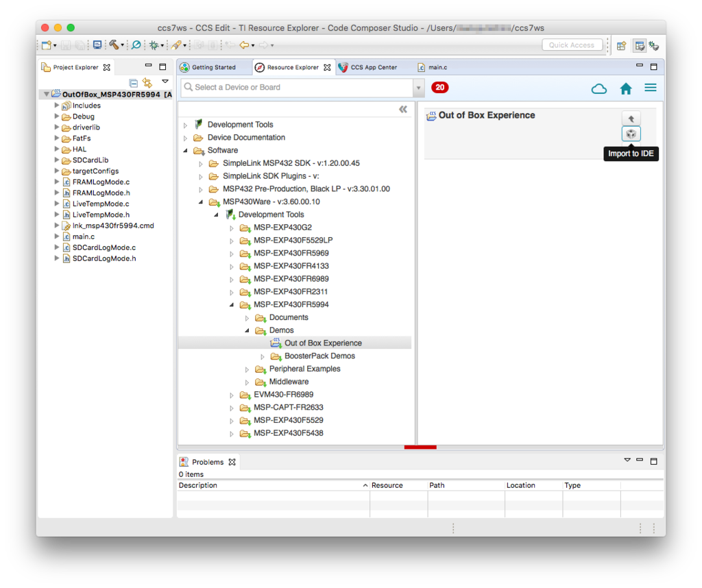Click the up-arrow button above Import to IDE

[631, 119]
